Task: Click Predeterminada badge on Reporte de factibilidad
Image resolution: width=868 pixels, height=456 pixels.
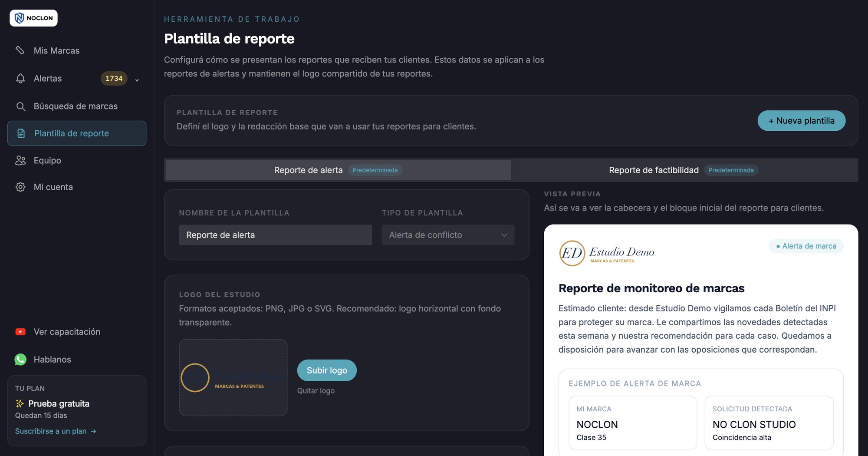Action: 731,170
